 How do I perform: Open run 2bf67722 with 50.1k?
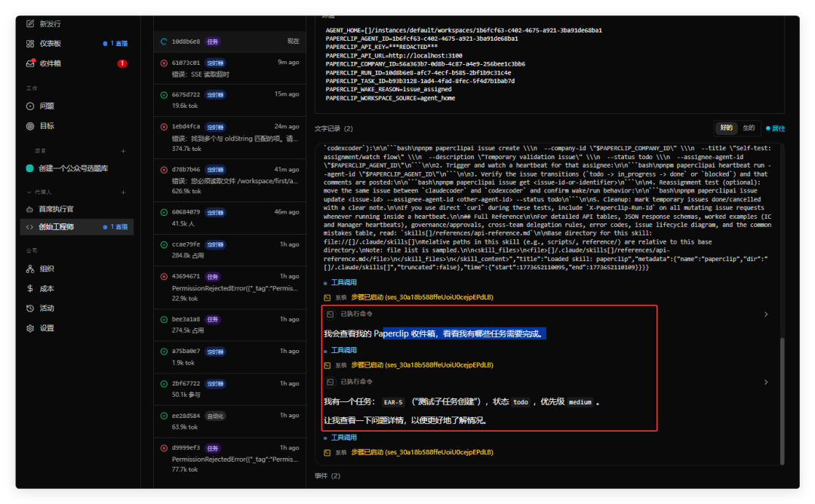click(x=229, y=389)
